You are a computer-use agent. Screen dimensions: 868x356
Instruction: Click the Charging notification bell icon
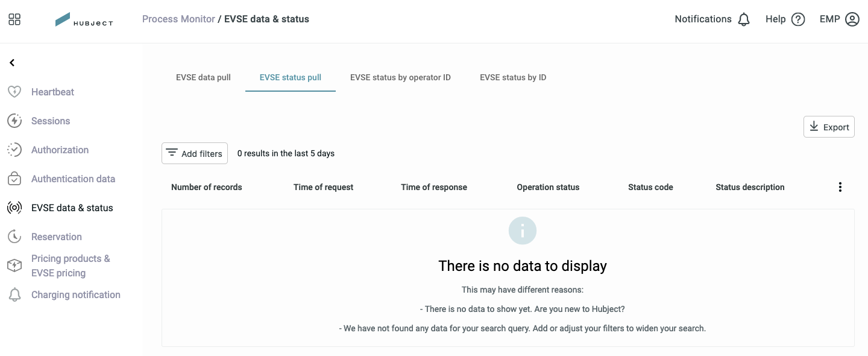click(14, 294)
